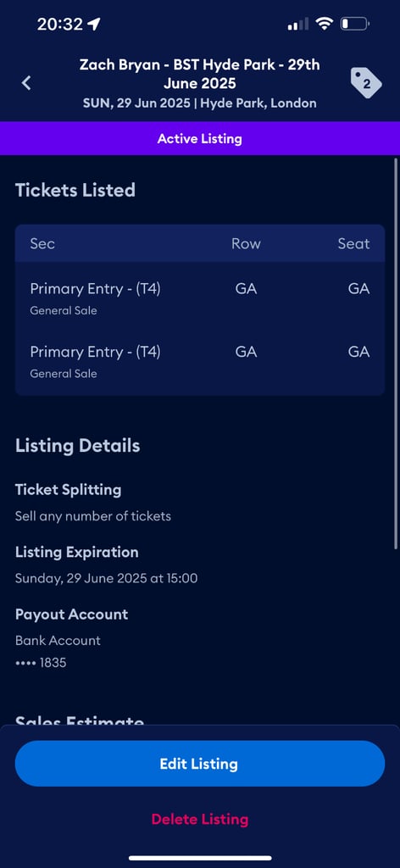Tap the Seat column header
This screenshot has height=868, width=400.
pos(353,243)
